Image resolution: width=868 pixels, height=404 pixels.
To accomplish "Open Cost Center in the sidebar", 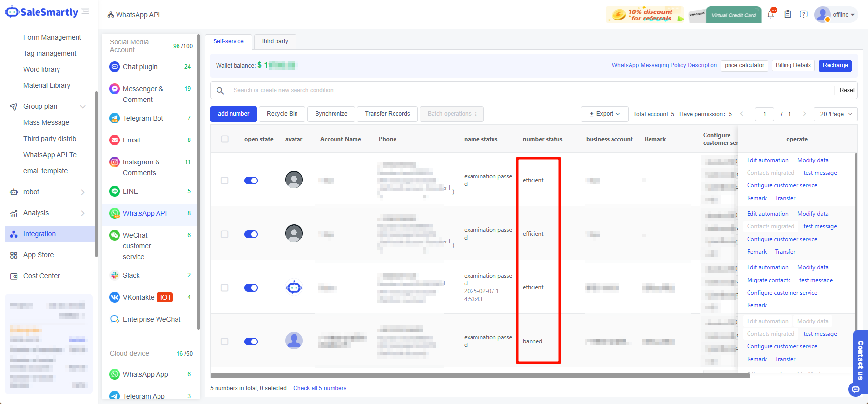I will pyautogui.click(x=41, y=276).
